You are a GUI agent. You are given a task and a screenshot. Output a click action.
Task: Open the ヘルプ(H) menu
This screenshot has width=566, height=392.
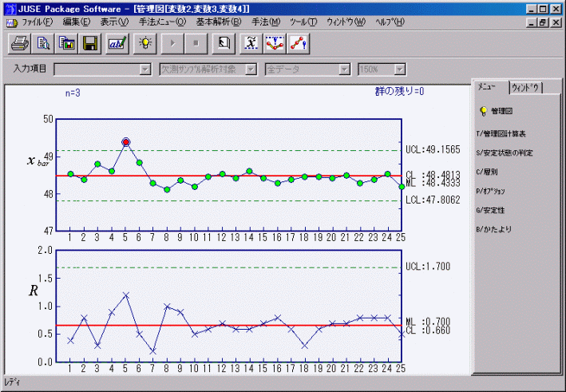point(390,22)
